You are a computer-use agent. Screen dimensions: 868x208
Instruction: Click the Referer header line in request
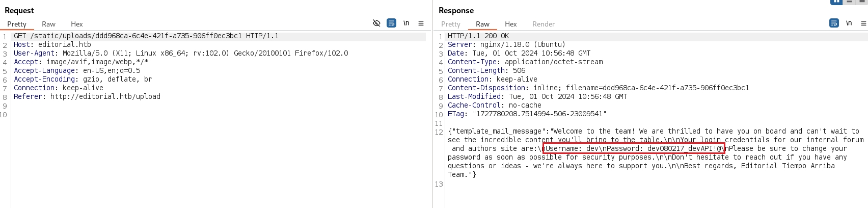(87, 96)
